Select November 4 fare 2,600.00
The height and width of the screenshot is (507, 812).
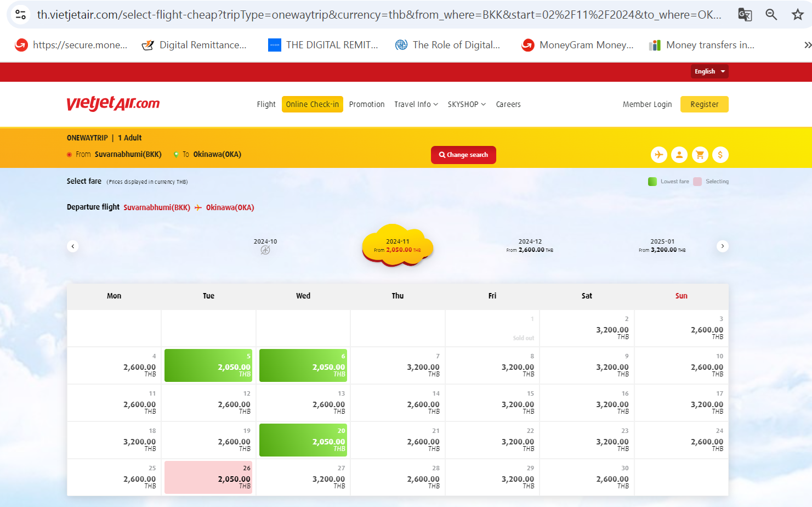tap(114, 365)
